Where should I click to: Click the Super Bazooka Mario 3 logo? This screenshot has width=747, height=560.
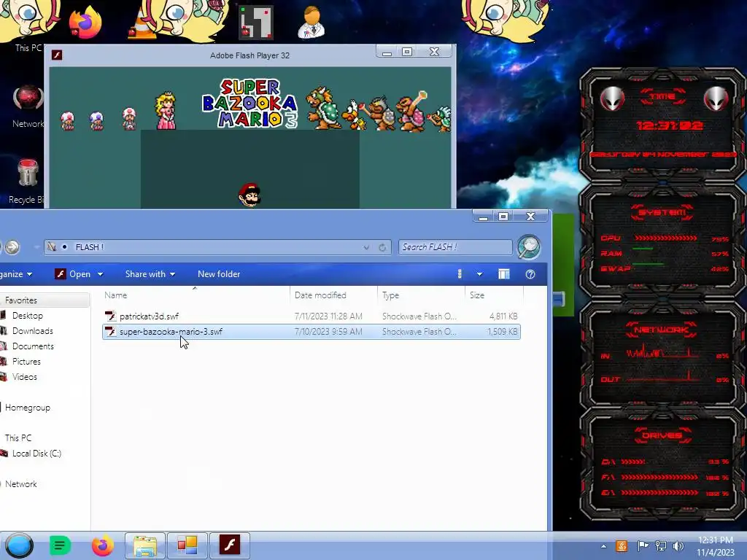coord(249,104)
